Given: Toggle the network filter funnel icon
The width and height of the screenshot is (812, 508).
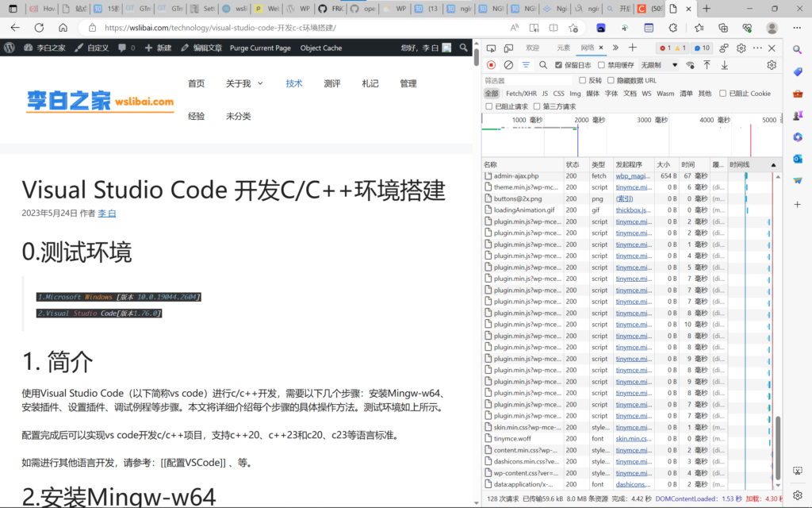Looking at the screenshot, I should pos(526,65).
